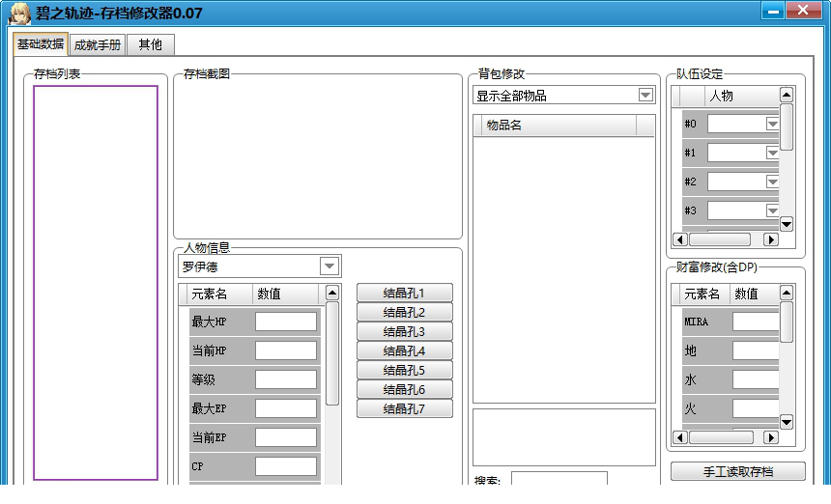Click the right arrow of 财富修改 horizontal scrollbar

pos(771,437)
